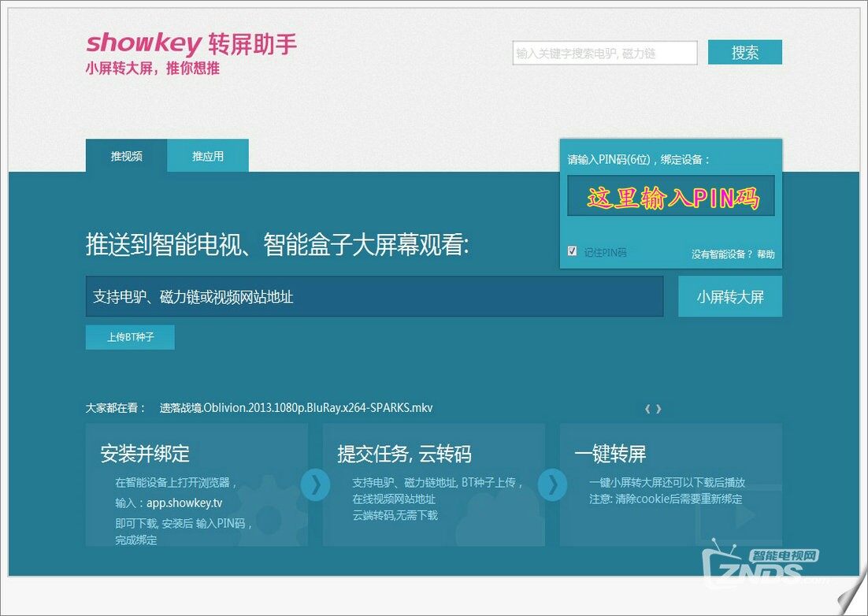Click the 注意: 清除cookie后需要重新绑定 note
Image resolution: width=868 pixels, height=616 pixels.
(x=666, y=499)
